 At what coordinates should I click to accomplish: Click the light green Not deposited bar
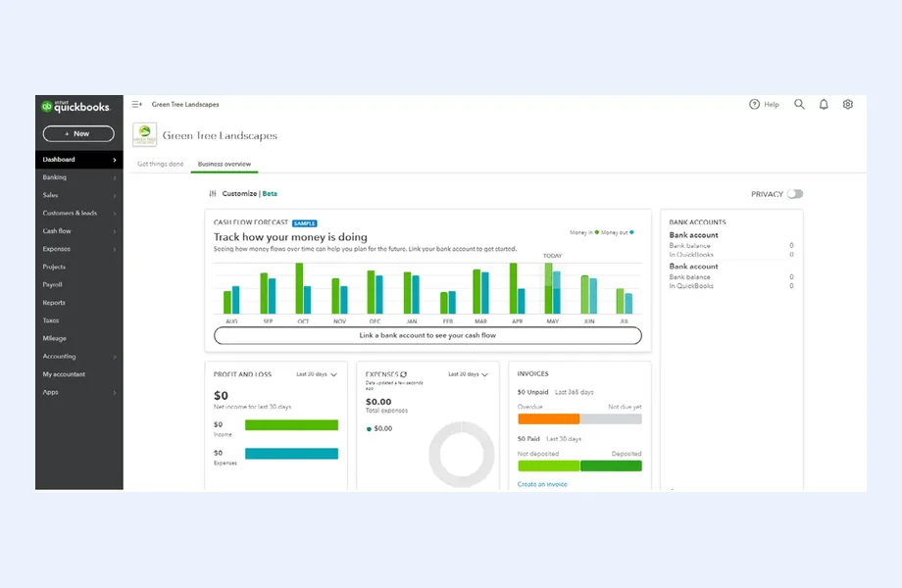tap(548, 465)
